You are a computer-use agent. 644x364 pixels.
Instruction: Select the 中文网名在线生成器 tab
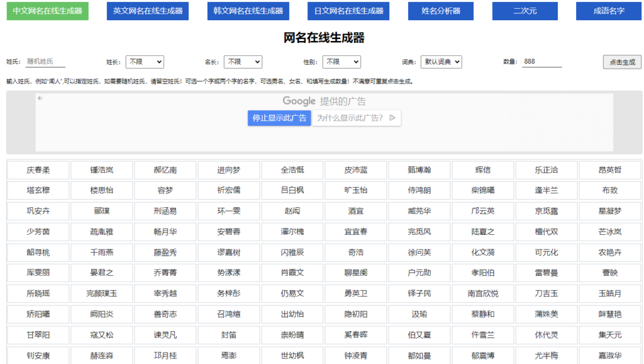[47, 11]
